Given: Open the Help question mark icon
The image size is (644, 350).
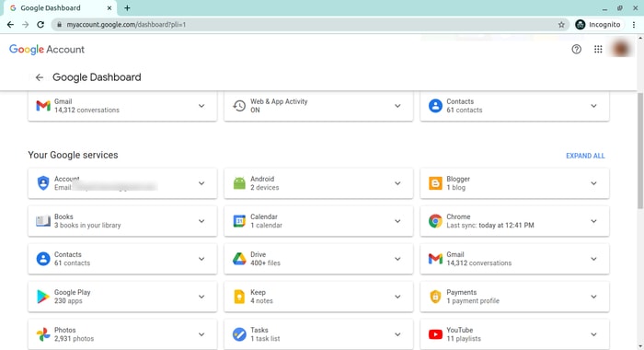Looking at the screenshot, I should point(576,50).
